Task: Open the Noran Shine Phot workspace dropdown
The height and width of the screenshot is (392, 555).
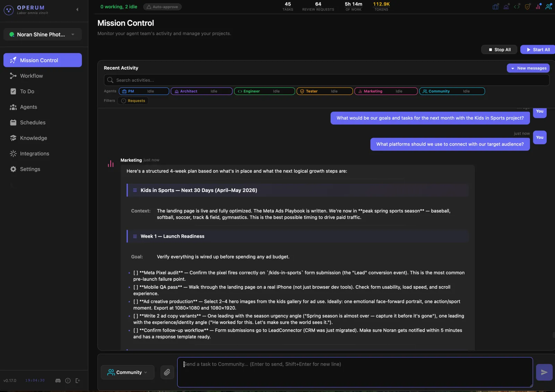Action: (x=42, y=34)
